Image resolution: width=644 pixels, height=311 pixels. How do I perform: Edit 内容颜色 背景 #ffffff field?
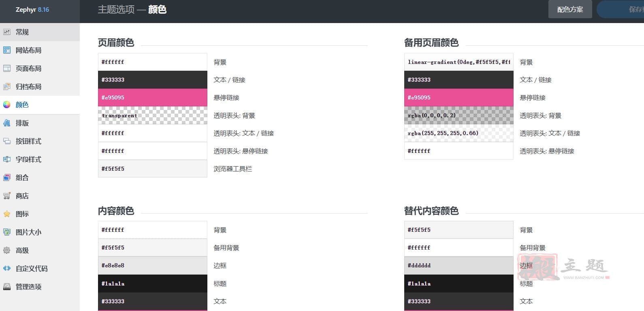(x=153, y=230)
